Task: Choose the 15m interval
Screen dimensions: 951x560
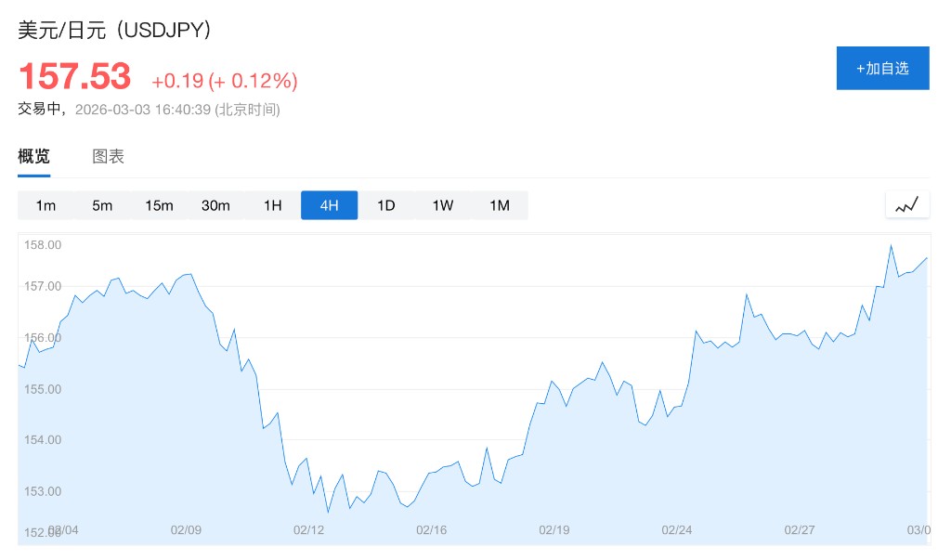Action: pos(159,205)
